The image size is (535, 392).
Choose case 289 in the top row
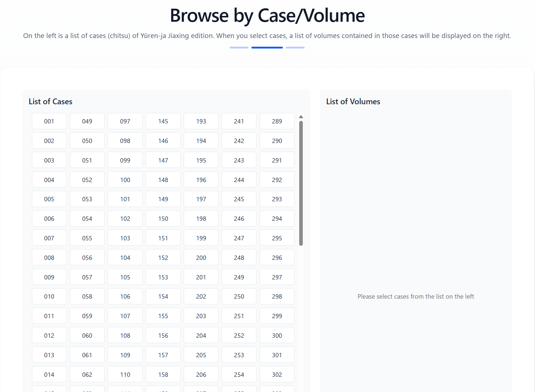277,121
